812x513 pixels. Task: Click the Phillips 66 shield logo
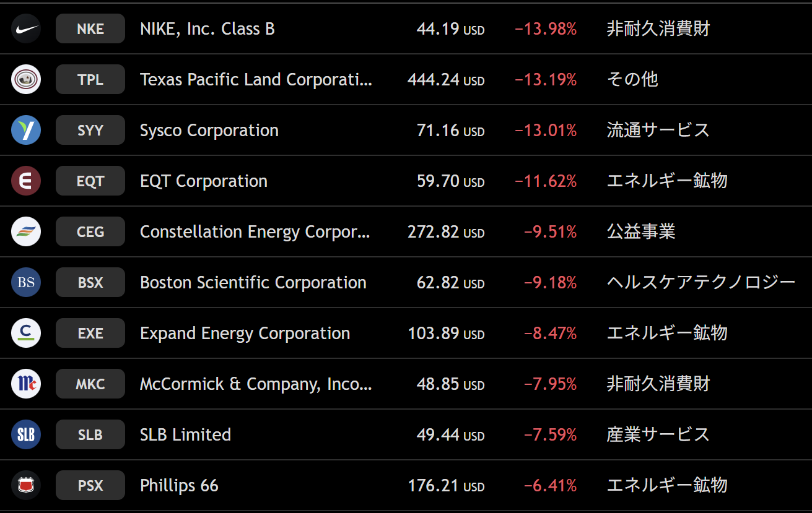[26, 486]
